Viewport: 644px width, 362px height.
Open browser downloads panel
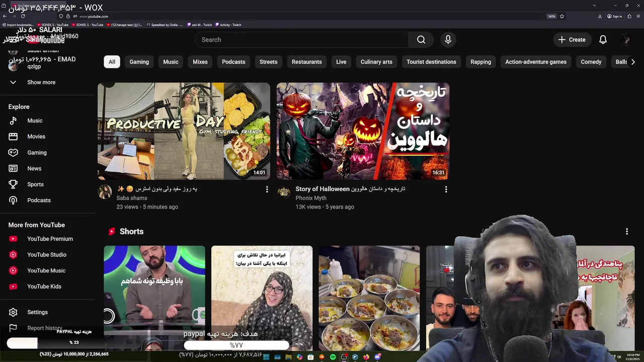600,16
